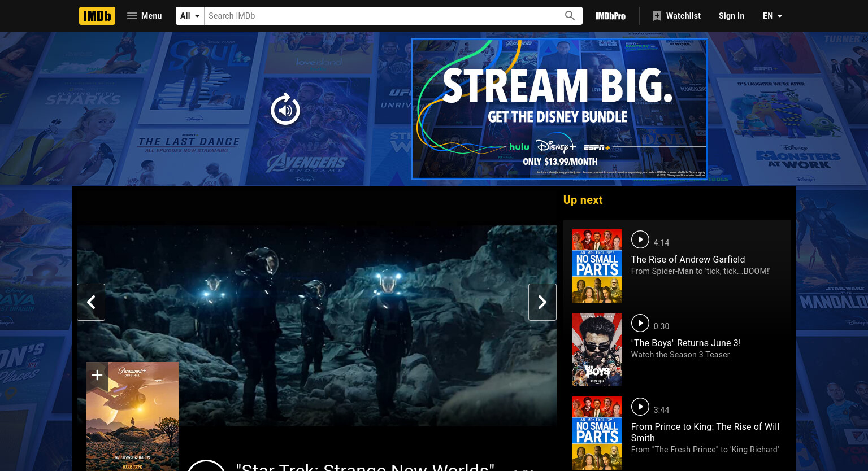The height and width of the screenshot is (471, 868).
Task: Expand the EN language selector
Action: (772, 16)
